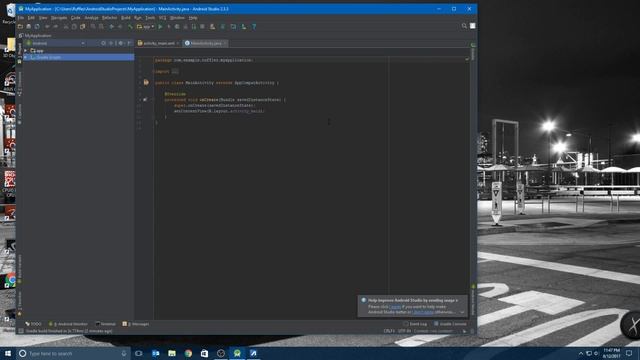
Task: Open Android view selector dropdown
Action: (x=56, y=43)
